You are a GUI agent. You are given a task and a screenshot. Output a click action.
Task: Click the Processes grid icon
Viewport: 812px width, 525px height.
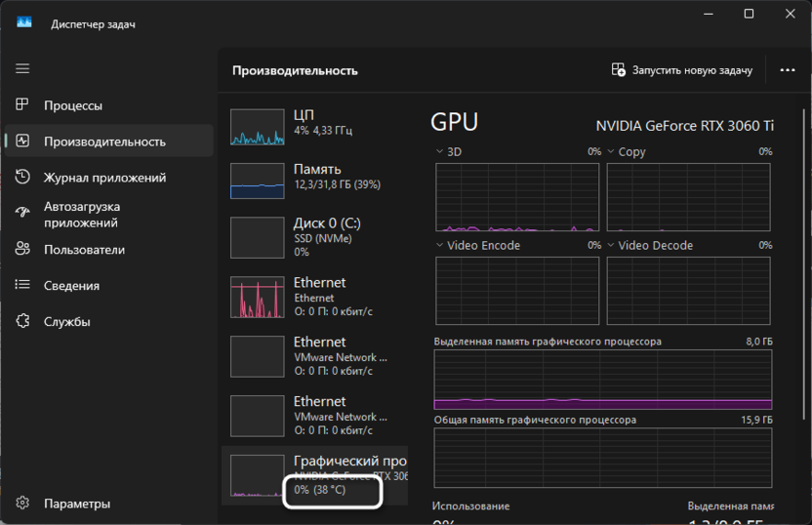22,105
